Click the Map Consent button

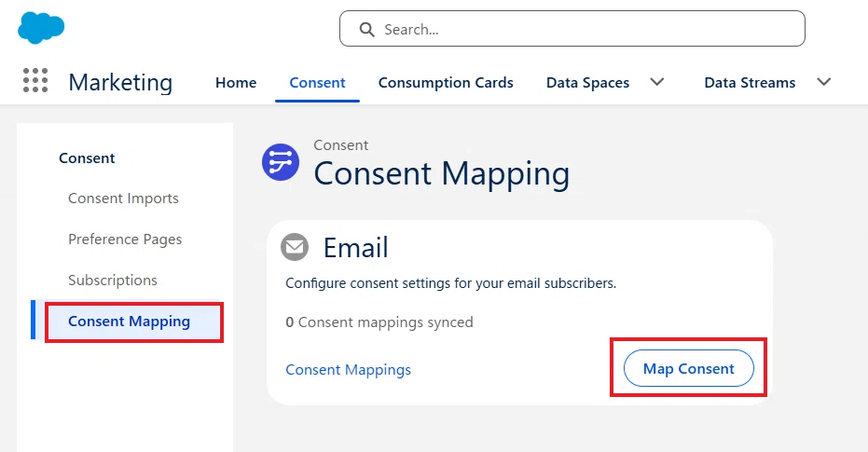689,368
